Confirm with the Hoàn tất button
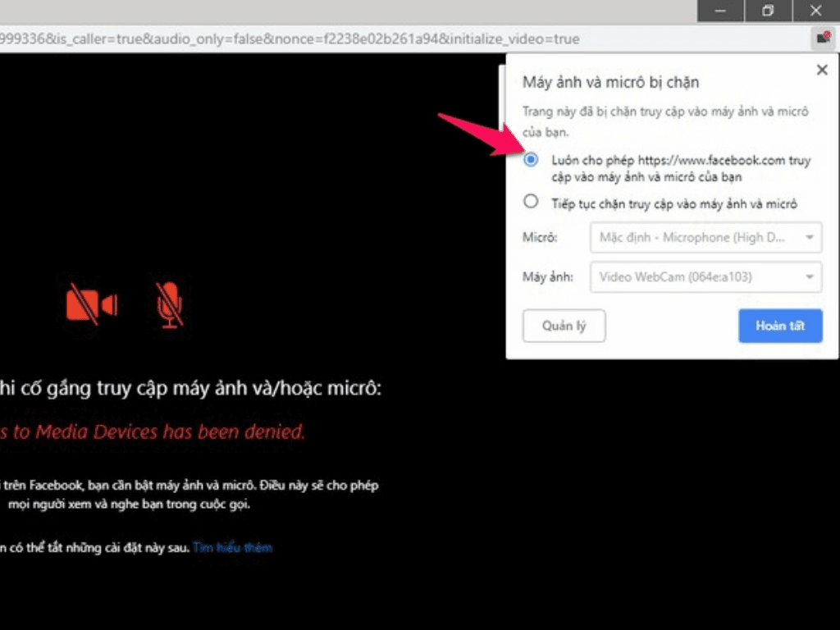Image resolution: width=840 pixels, height=630 pixels. [x=779, y=326]
